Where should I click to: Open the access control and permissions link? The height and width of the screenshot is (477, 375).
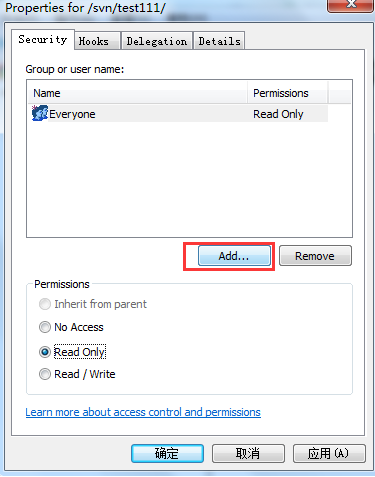[x=143, y=412]
